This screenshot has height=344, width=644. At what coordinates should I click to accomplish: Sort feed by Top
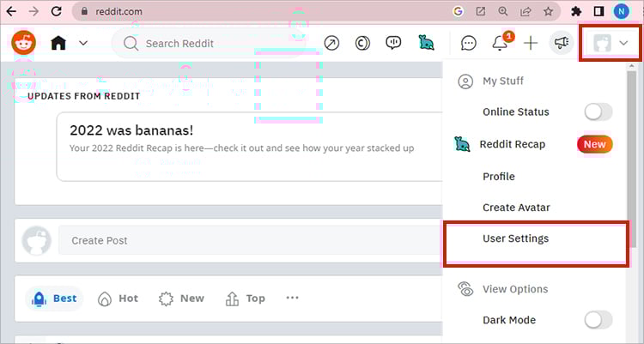click(246, 299)
